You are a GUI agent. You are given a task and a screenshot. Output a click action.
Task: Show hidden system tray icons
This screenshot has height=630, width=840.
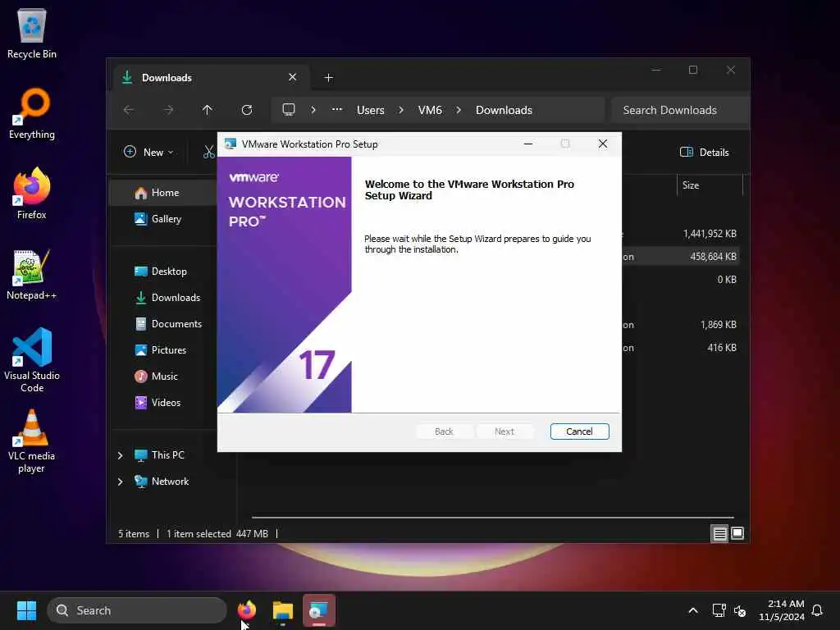[692, 610]
